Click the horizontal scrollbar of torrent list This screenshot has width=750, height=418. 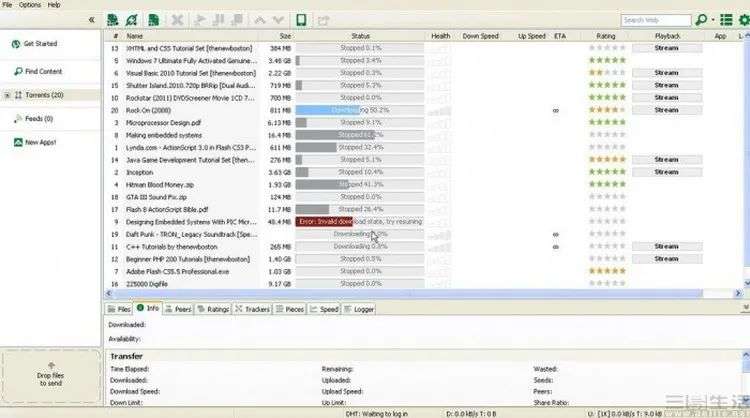pos(407,293)
